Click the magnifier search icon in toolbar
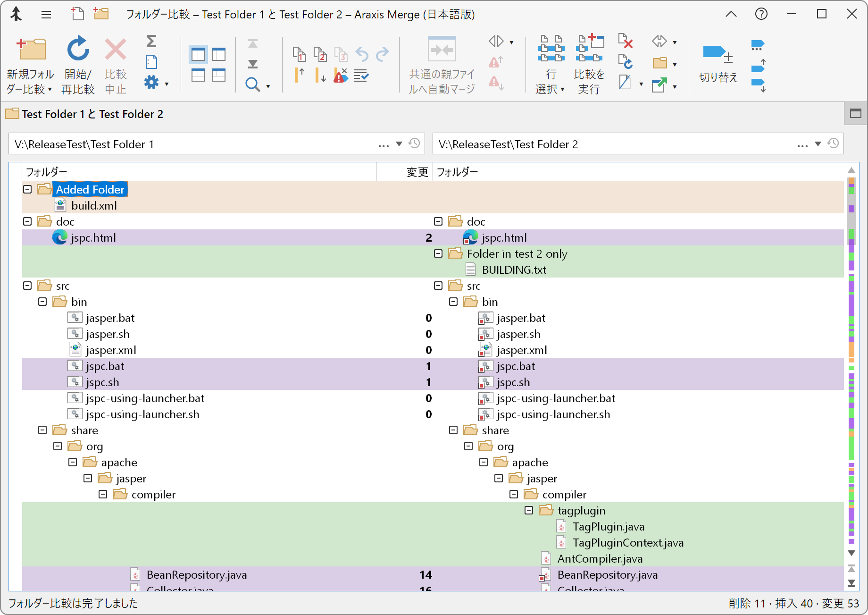This screenshot has width=868, height=615. click(252, 85)
